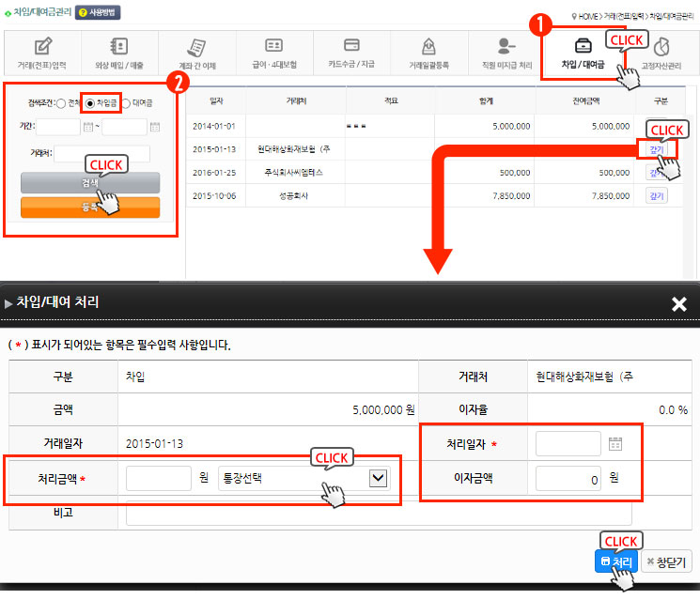Viewport: 700px width, 615px height.
Task: Expand the 통장선택 dropdown
Action: (378, 478)
